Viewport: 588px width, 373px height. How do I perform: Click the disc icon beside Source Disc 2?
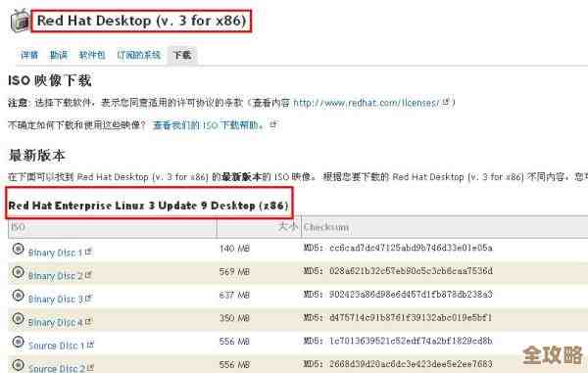(18, 365)
